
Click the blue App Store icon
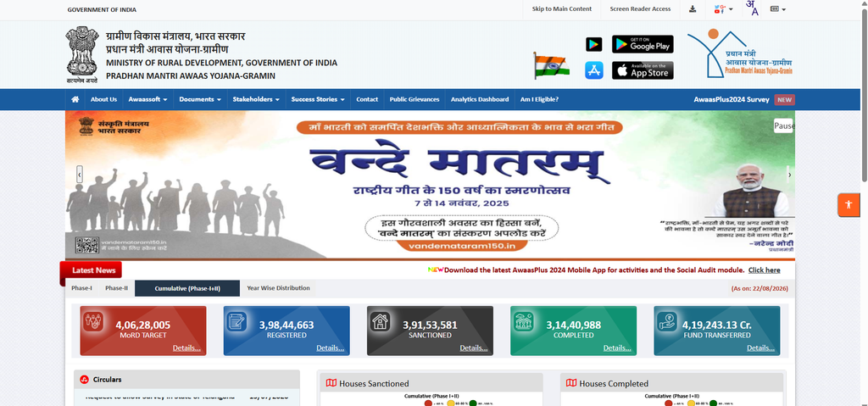(x=594, y=70)
